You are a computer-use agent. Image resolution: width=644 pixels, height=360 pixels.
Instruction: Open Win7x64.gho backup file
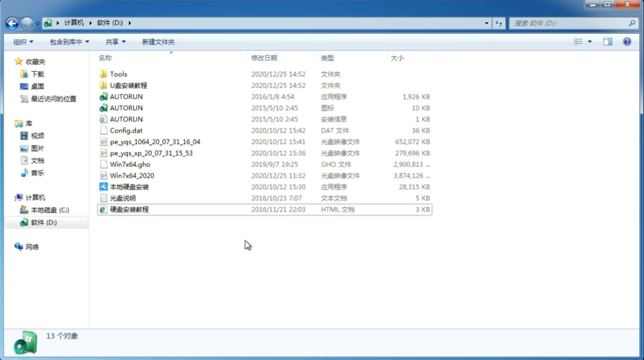point(130,164)
